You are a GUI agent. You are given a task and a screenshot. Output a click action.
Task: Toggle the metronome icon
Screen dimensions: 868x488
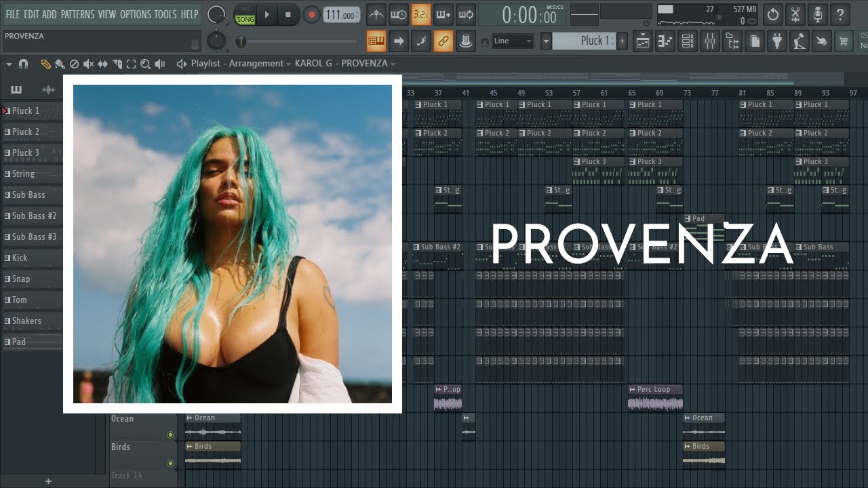click(x=376, y=14)
